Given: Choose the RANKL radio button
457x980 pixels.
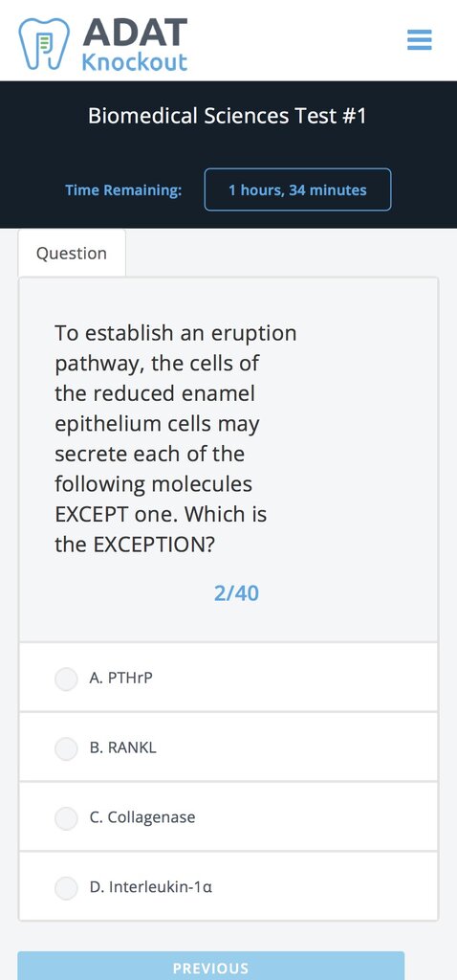Looking at the screenshot, I should (66, 748).
